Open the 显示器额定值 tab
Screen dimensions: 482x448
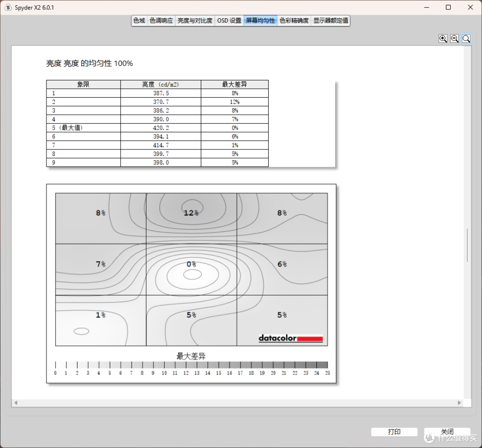point(330,21)
